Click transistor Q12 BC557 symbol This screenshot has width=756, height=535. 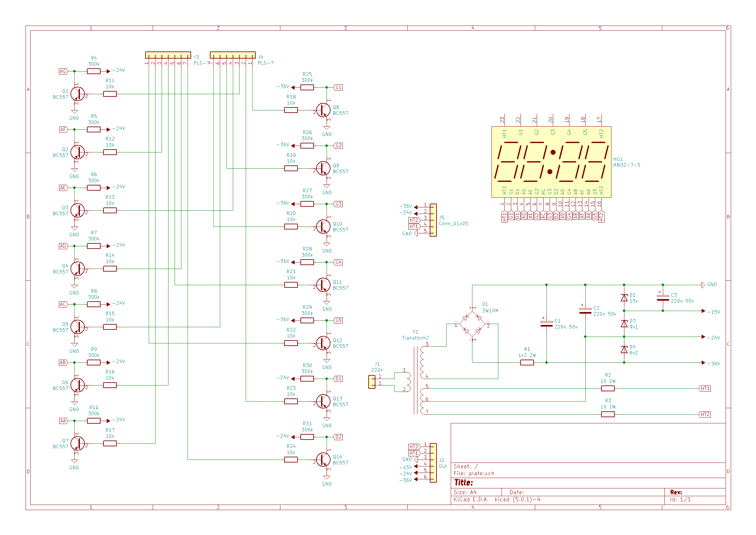tap(323, 343)
